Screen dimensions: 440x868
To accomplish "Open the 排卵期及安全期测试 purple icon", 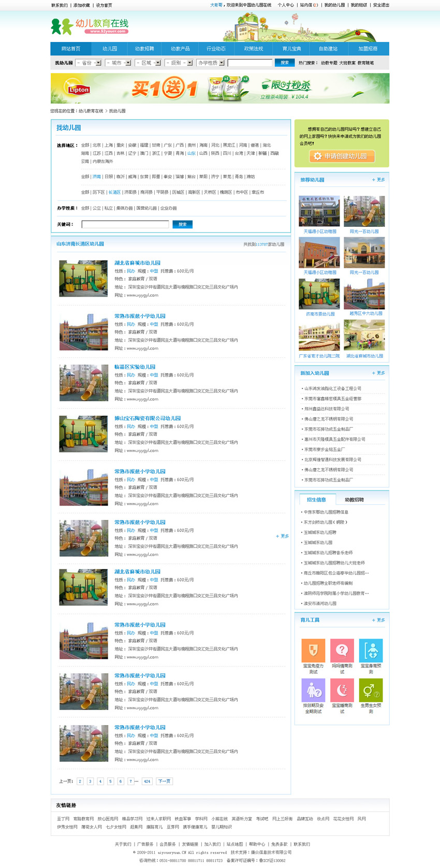I will click(313, 690).
